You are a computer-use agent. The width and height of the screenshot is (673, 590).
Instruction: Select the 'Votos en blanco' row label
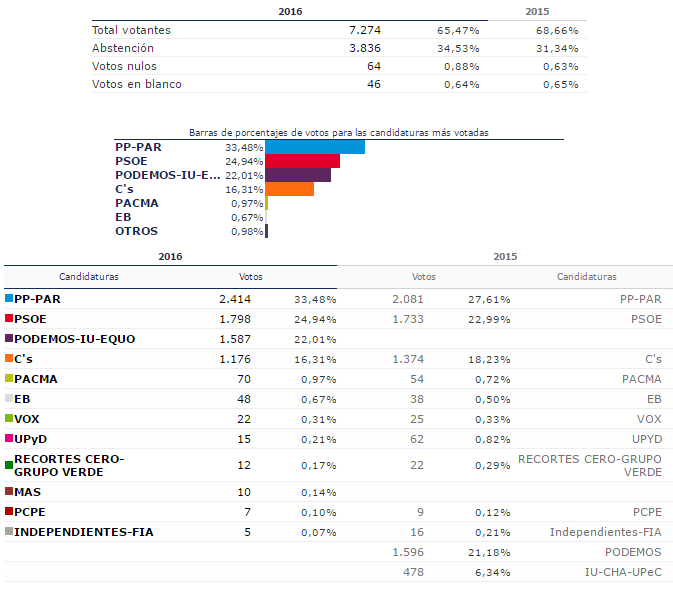tap(136, 84)
